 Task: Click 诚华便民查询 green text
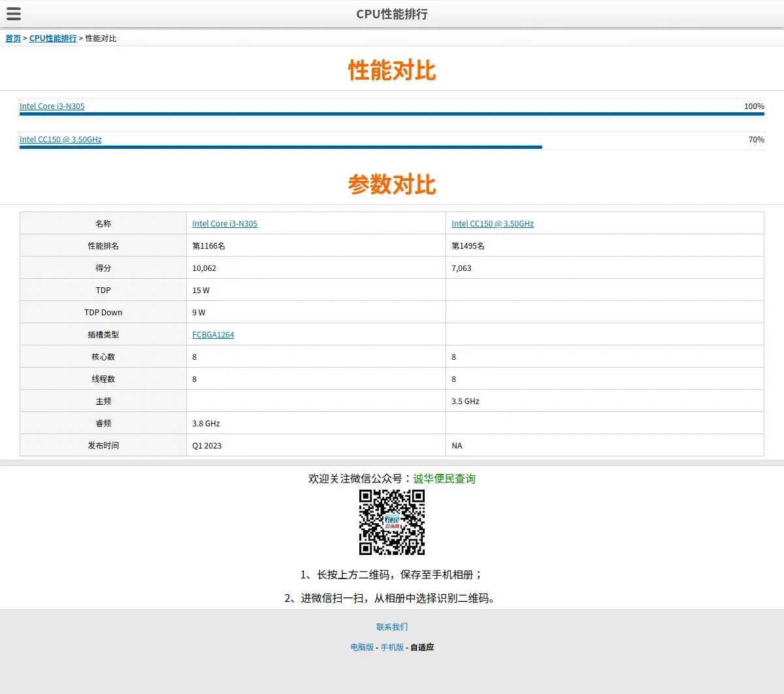[444, 479]
